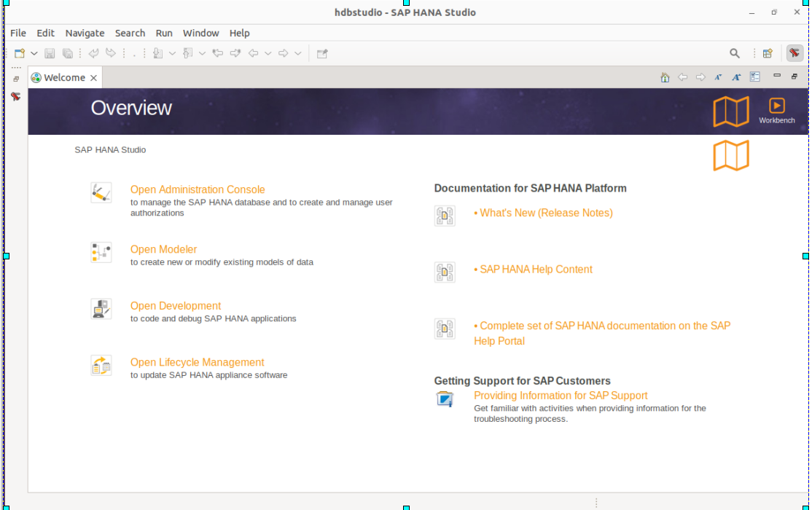Click the Welcome page forward arrow
The image size is (812, 510).
click(700, 77)
